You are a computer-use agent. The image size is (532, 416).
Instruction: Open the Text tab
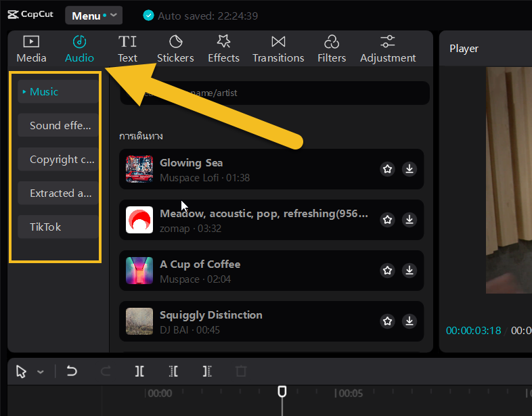[127, 49]
